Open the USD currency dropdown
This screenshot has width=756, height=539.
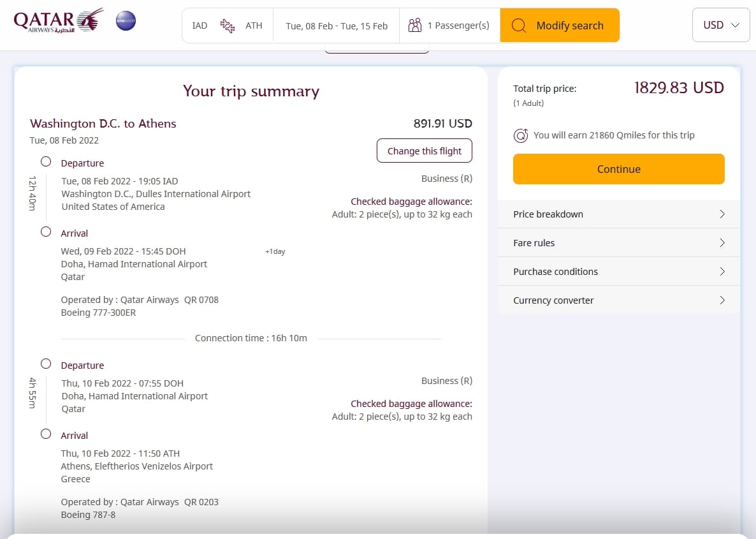(x=721, y=25)
